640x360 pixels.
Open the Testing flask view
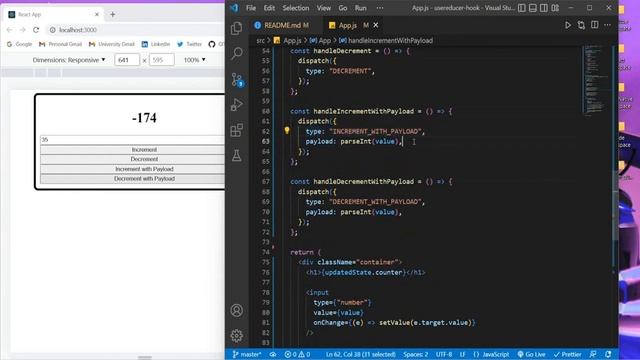pos(237,156)
